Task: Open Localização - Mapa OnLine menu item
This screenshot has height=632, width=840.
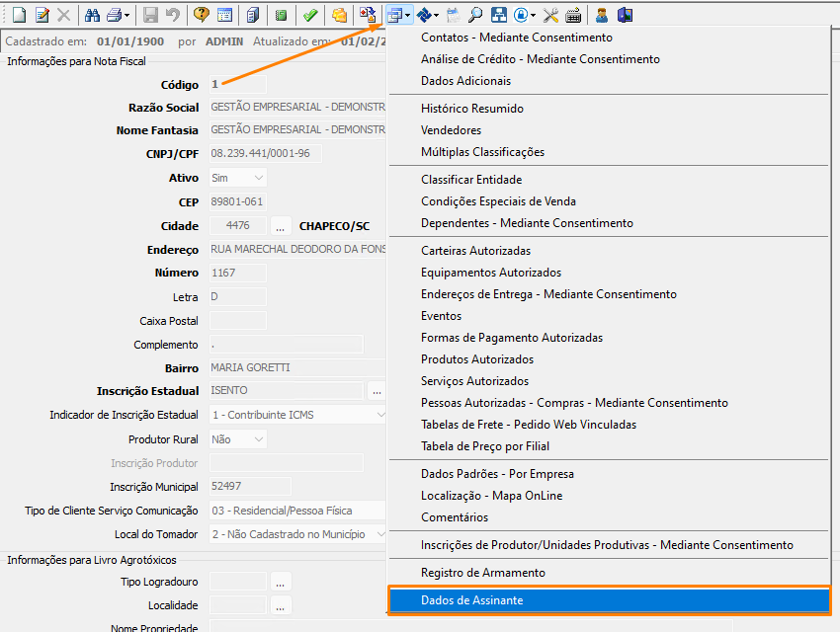Action: (491, 496)
